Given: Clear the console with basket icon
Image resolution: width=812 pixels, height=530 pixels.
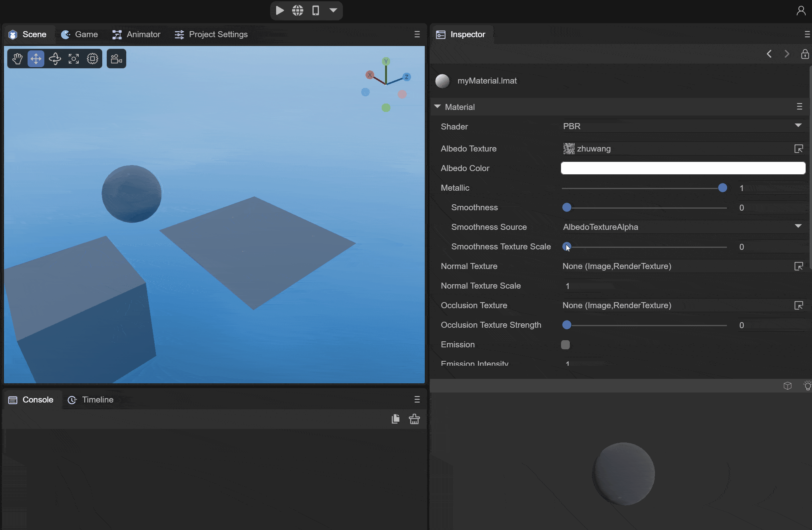Looking at the screenshot, I should pyautogui.click(x=414, y=419).
